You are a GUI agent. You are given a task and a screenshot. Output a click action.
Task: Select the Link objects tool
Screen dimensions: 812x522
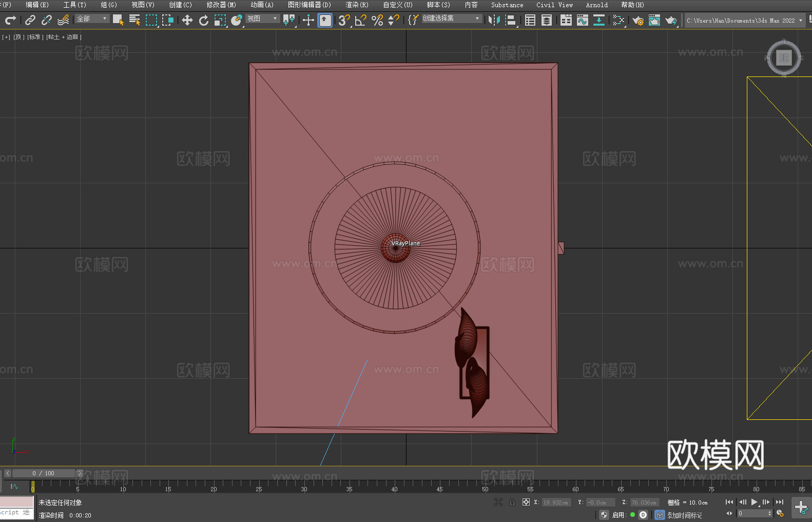(30, 20)
